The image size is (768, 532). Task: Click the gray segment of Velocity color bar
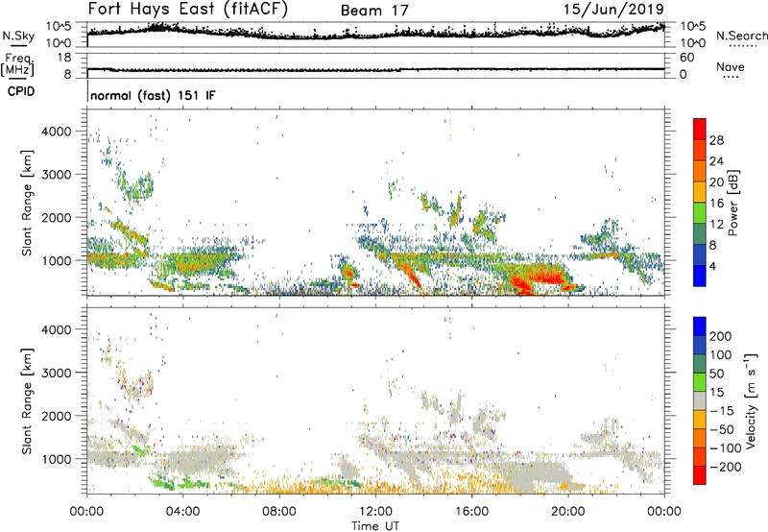pyautogui.click(x=700, y=400)
